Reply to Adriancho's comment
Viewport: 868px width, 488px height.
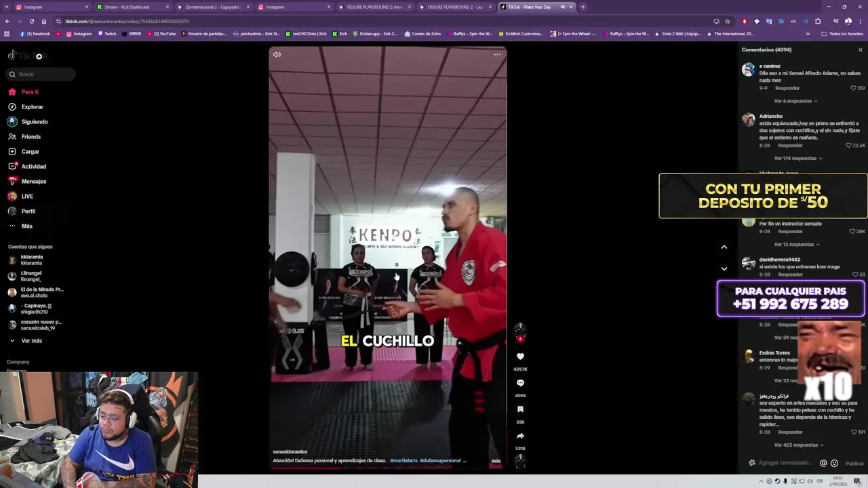click(x=790, y=146)
